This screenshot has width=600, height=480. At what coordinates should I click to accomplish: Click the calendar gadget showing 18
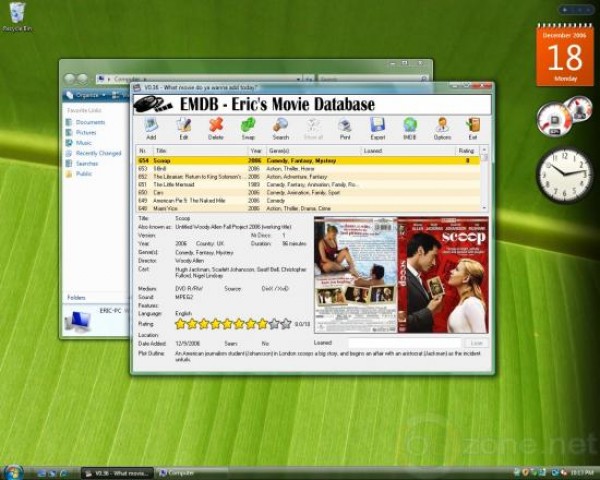tap(565, 54)
